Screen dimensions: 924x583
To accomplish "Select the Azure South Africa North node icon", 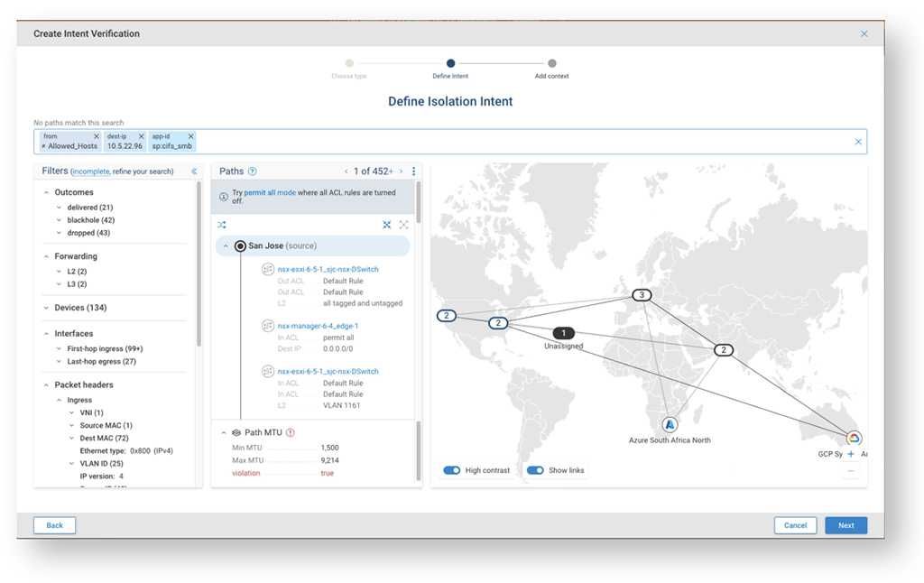I will point(670,422).
